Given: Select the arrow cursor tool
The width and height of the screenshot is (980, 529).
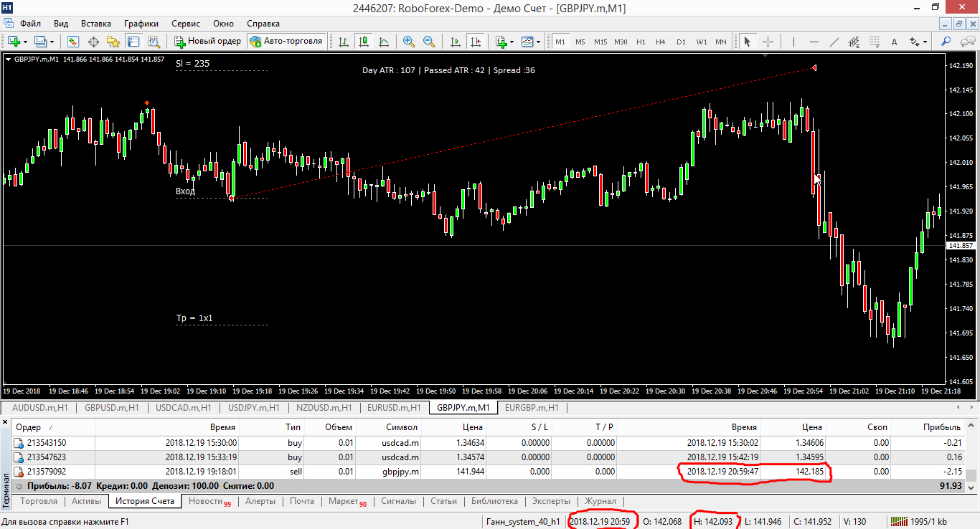Looking at the screenshot, I should pos(747,41).
